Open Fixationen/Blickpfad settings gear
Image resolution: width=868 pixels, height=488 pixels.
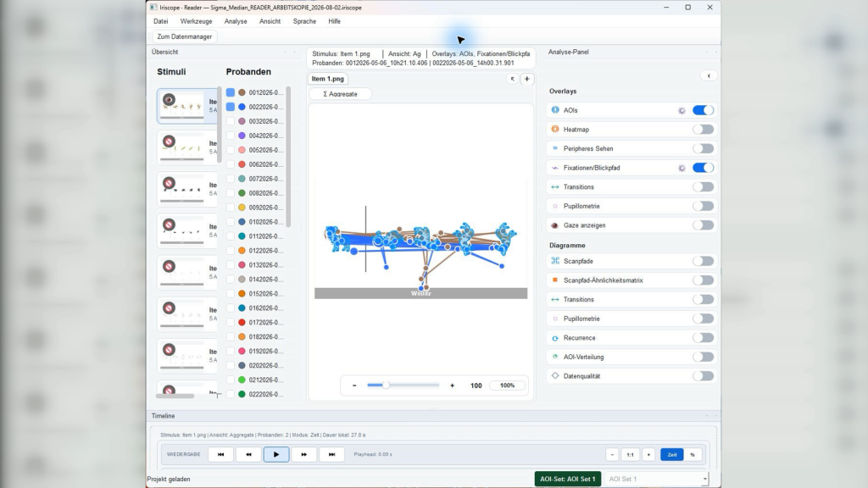682,169
